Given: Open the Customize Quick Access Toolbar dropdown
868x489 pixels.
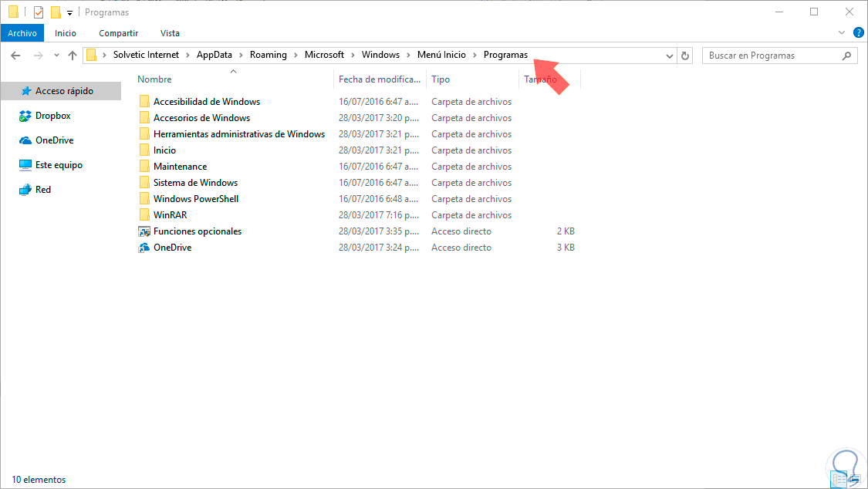Looking at the screenshot, I should click(69, 12).
